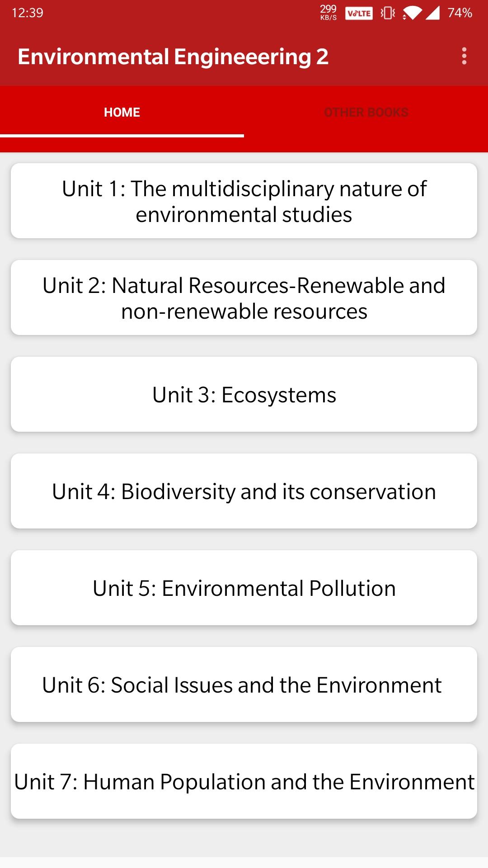This screenshot has height=868, width=488.
Task: Open Unit 6 Social Issues chapter
Action: (x=244, y=685)
